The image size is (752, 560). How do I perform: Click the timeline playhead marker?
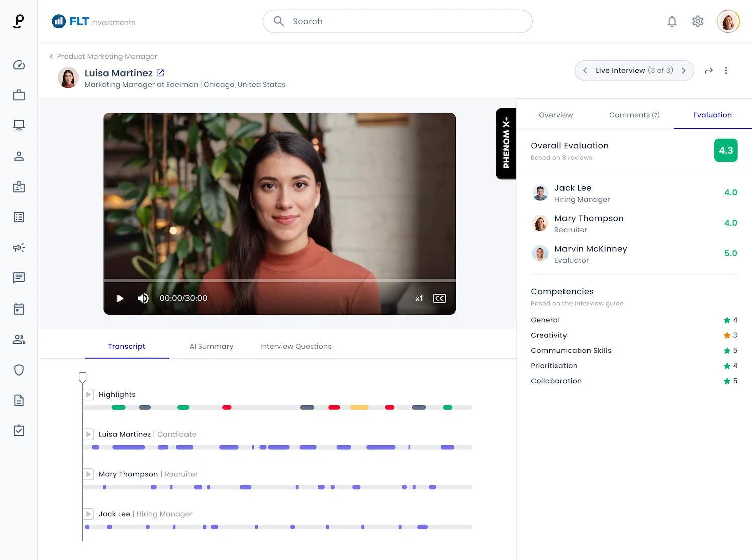point(83,377)
